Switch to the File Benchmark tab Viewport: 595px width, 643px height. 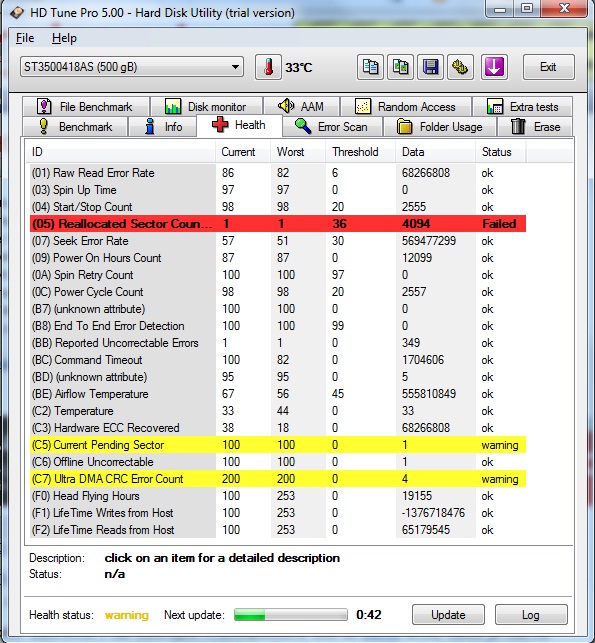click(x=86, y=107)
